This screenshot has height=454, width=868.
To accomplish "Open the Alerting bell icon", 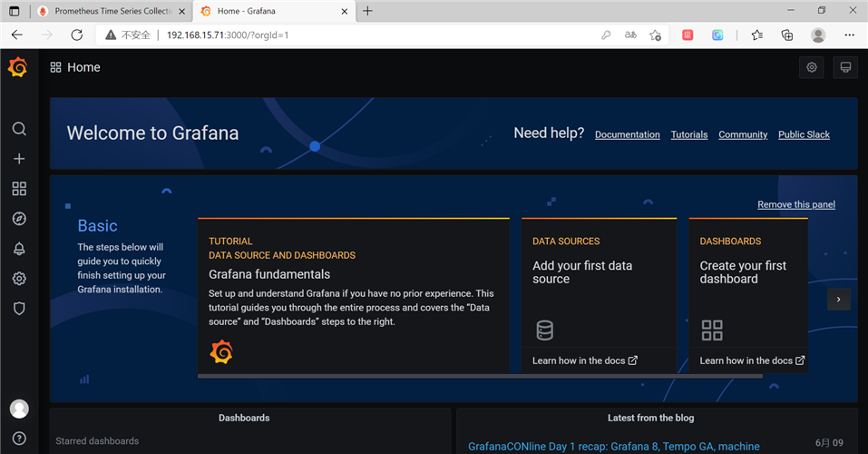I will [19, 249].
